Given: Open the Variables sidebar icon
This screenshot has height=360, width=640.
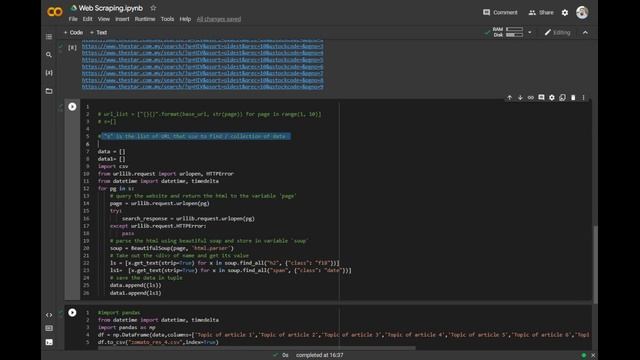Looking at the screenshot, I should [x=49, y=73].
